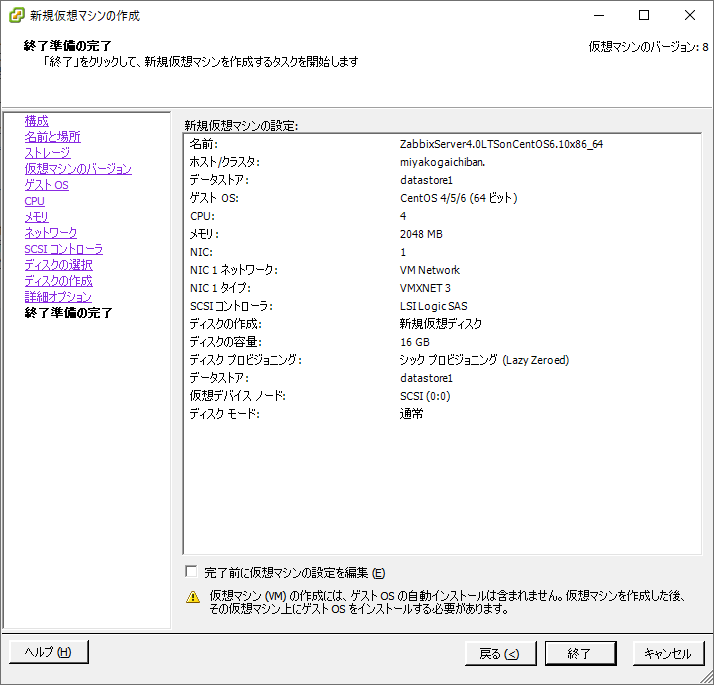Open the 構成 wizard step
Viewport: 714px width, 685px height.
click(36, 121)
